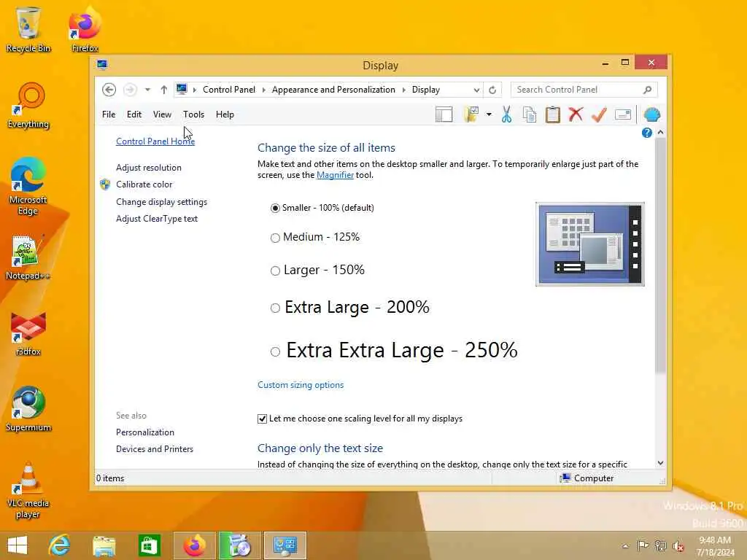747x560 pixels.
Task: Open Personalization under See also
Action: click(145, 432)
